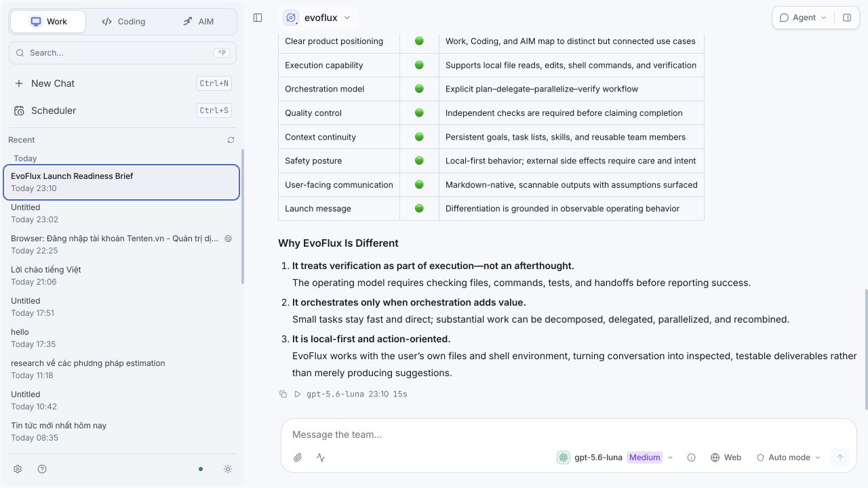The image size is (868, 488).
Task: Click the Context continuity table cell
Action: click(339, 137)
